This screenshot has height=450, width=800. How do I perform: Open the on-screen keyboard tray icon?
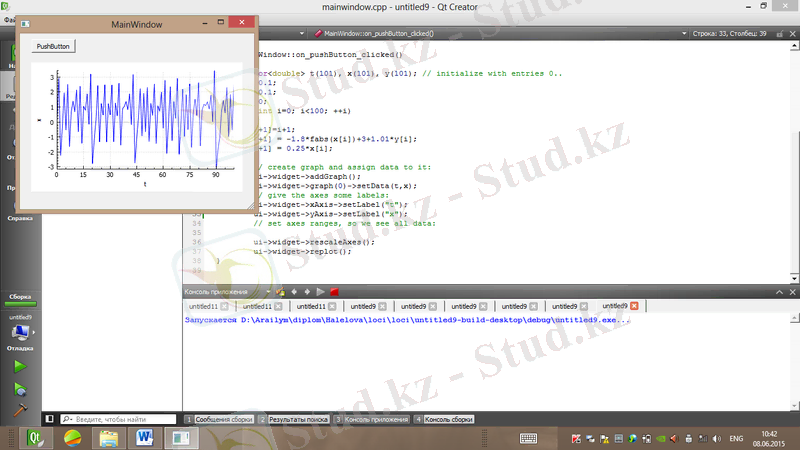pyautogui.click(x=528, y=438)
